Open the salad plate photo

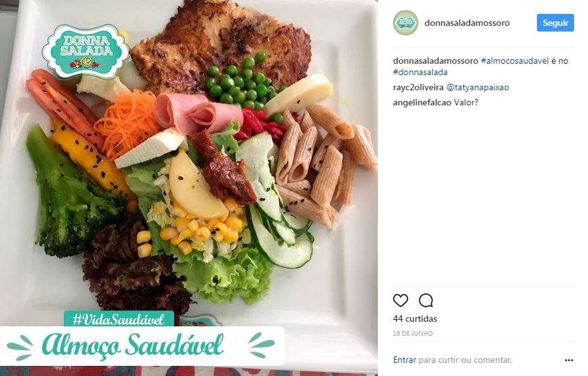pyautogui.click(x=189, y=187)
